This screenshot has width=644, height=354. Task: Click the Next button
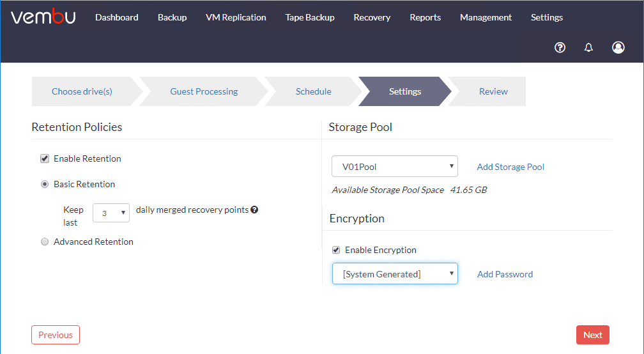(x=593, y=335)
